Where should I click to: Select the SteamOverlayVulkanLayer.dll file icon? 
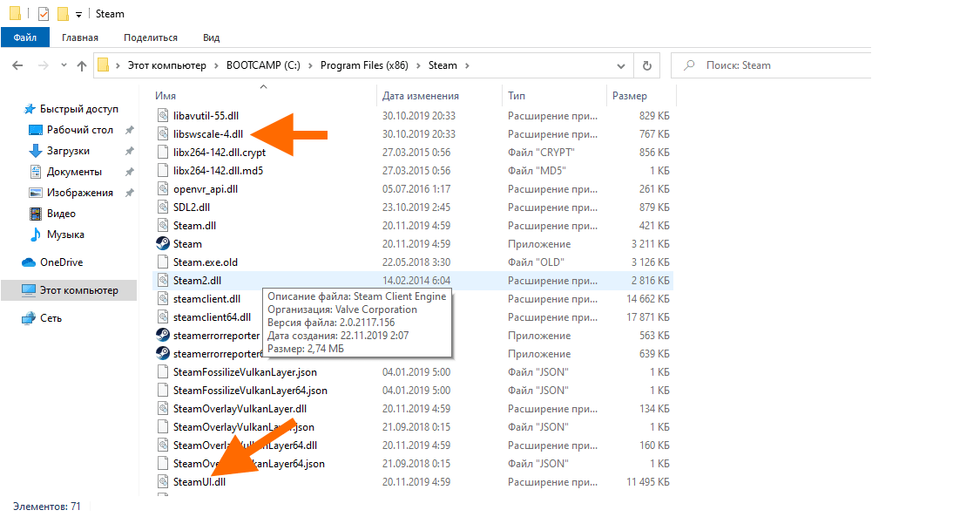[x=163, y=409]
